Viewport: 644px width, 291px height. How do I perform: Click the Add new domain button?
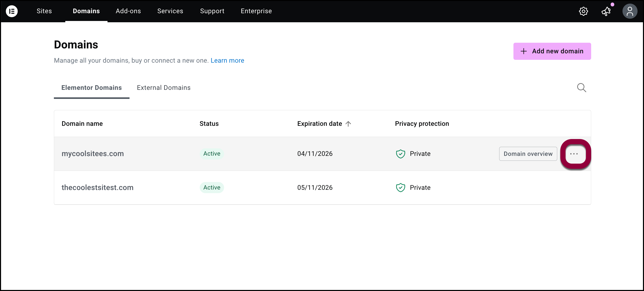pos(552,51)
